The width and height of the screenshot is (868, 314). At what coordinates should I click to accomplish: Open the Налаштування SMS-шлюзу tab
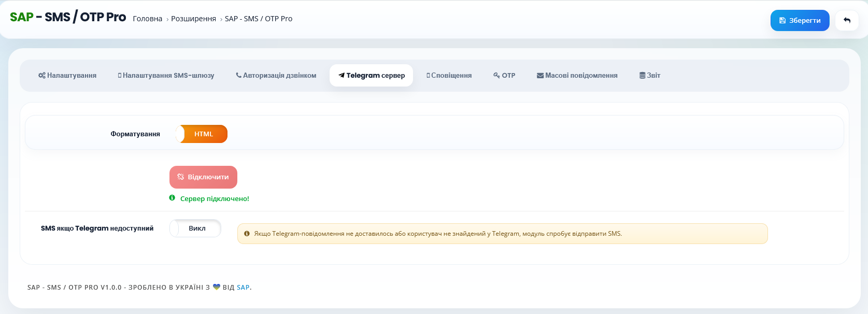coord(166,75)
